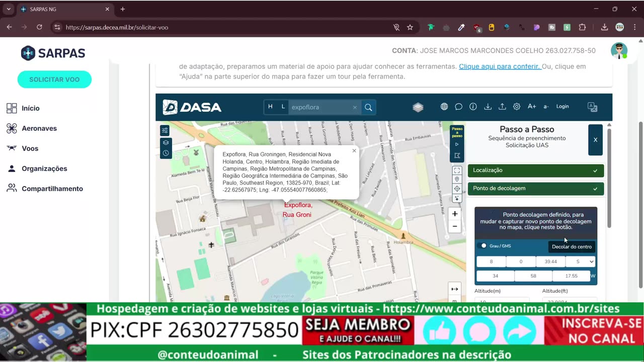The height and width of the screenshot is (362, 644).
Task: Open the clock history icon on map
Action: coord(166,153)
